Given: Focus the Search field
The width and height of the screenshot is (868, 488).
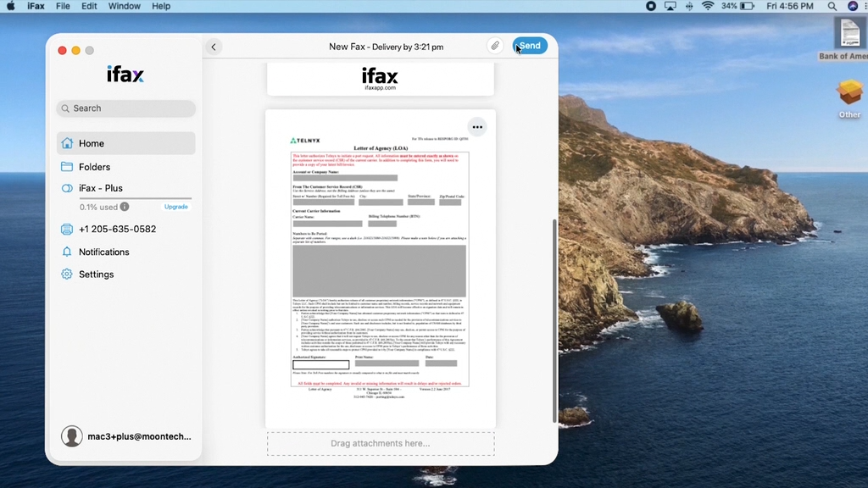Looking at the screenshot, I should [125, 108].
